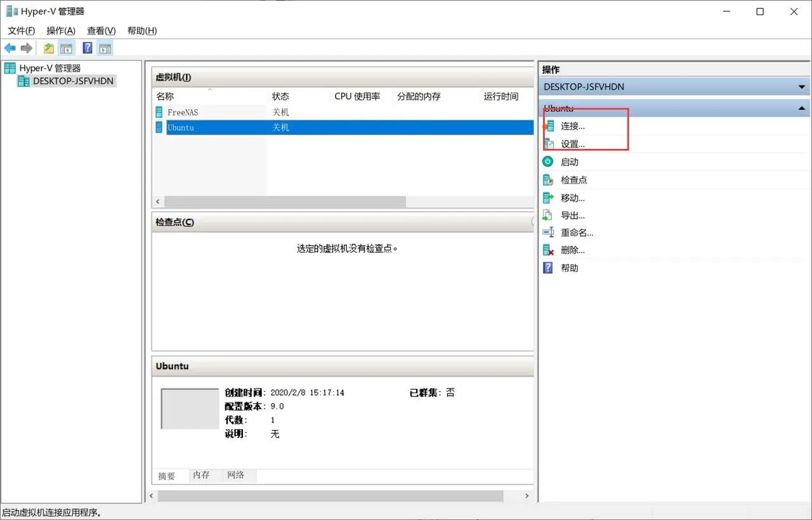Click the left arrow of VM list scrollbar

pos(158,202)
